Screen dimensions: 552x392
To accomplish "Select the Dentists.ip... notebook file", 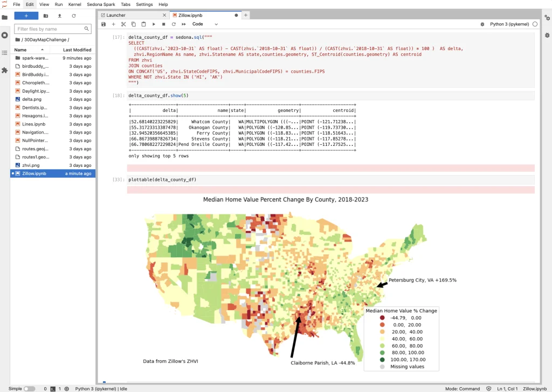I will click(x=53, y=108).
